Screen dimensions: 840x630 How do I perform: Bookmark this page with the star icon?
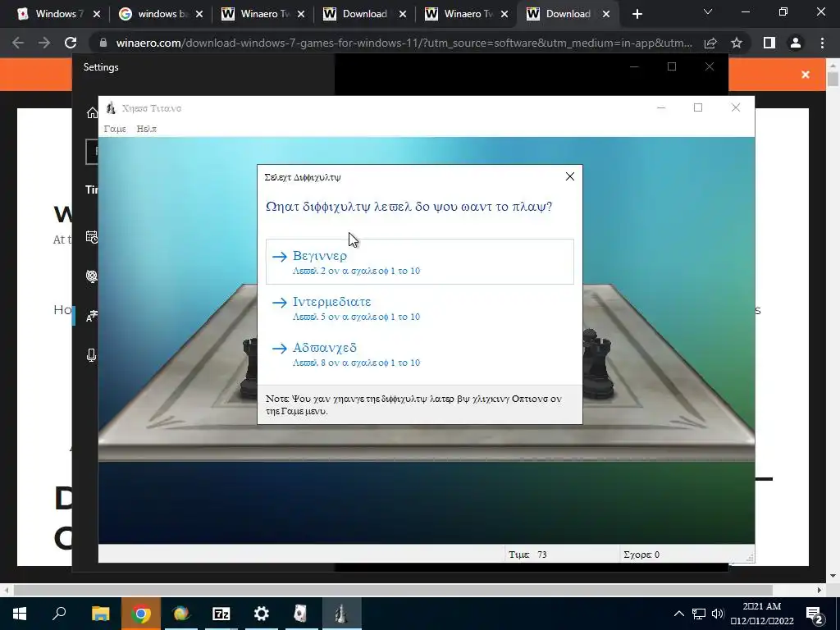tap(737, 43)
